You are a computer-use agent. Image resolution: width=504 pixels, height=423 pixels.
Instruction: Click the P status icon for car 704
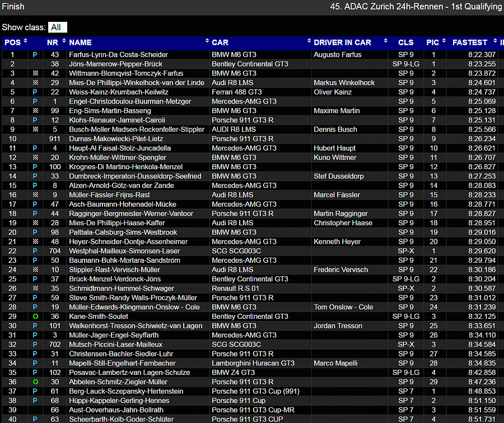(x=35, y=251)
